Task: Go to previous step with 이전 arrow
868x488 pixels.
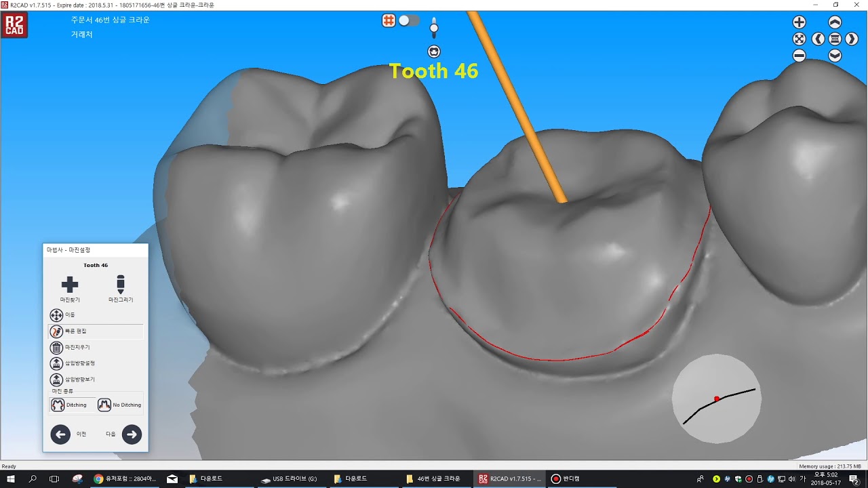Action: point(60,434)
